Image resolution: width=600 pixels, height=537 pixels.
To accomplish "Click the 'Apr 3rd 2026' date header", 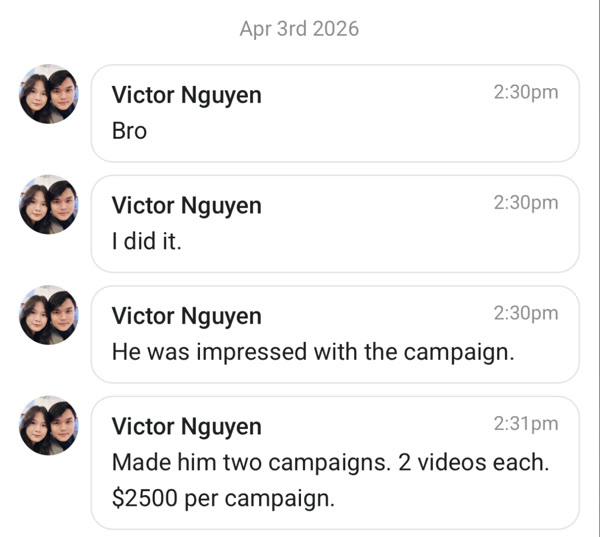I will pos(299,29).
